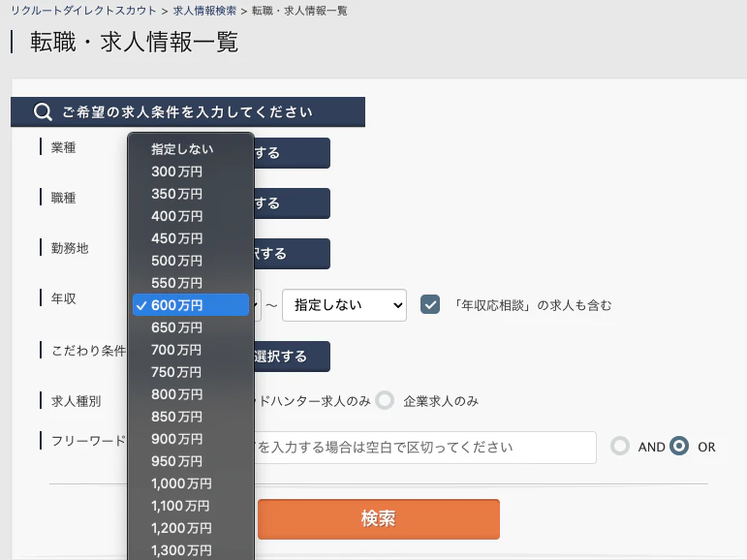
Task: Uncheck the 年収応相談 inclusion checkbox
Action: click(x=430, y=305)
